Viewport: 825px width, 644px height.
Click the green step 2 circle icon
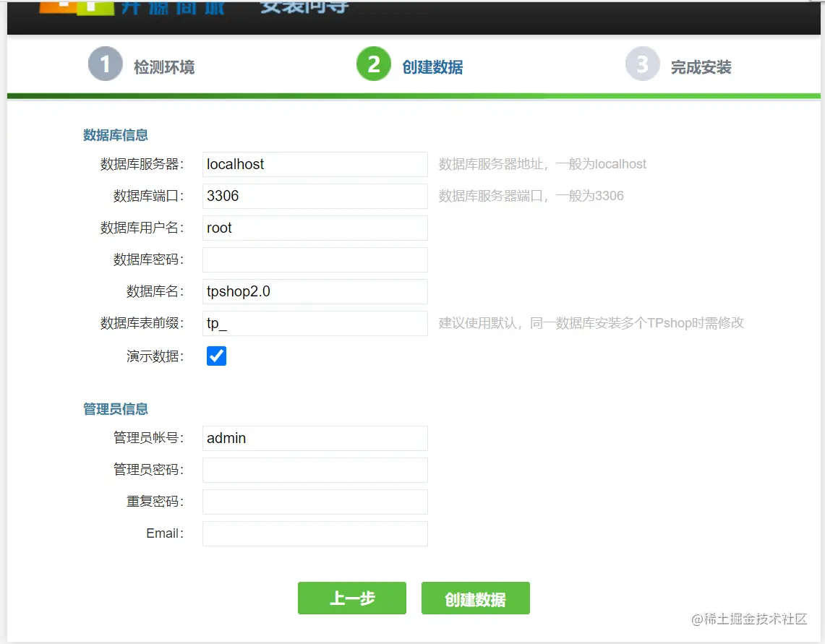pyautogui.click(x=374, y=64)
